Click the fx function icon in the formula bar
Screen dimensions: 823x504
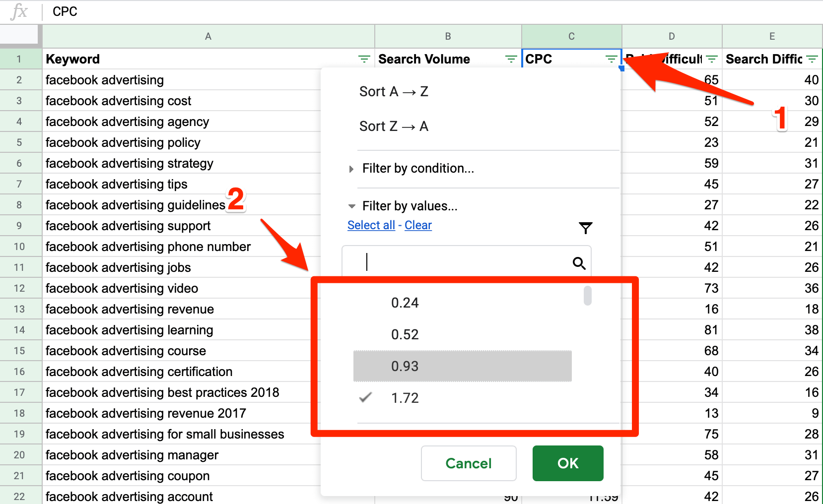tap(18, 11)
